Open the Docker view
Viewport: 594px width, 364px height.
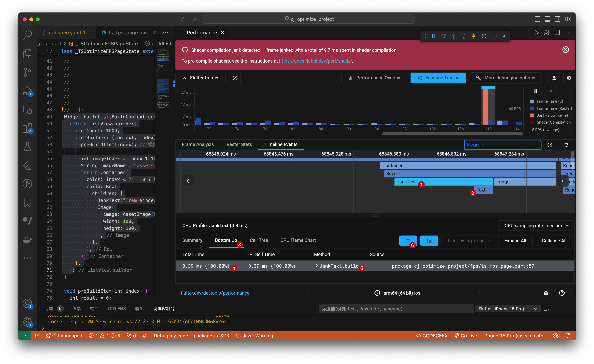point(27,239)
